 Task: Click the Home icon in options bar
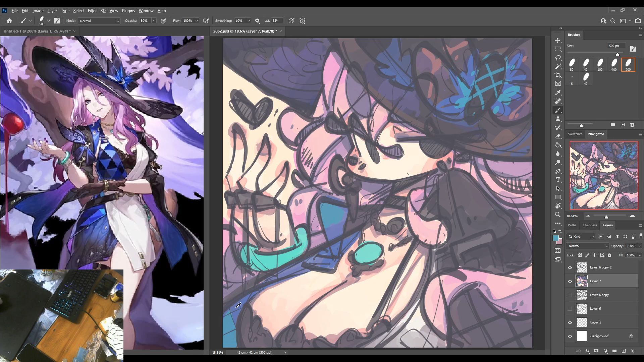click(9, 21)
